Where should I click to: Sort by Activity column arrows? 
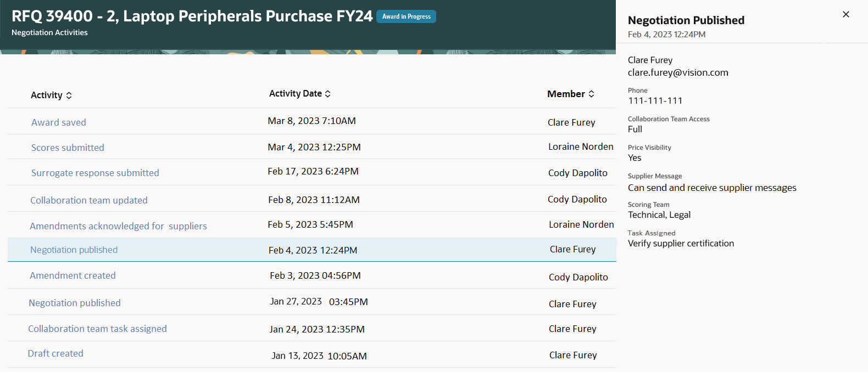tap(69, 95)
